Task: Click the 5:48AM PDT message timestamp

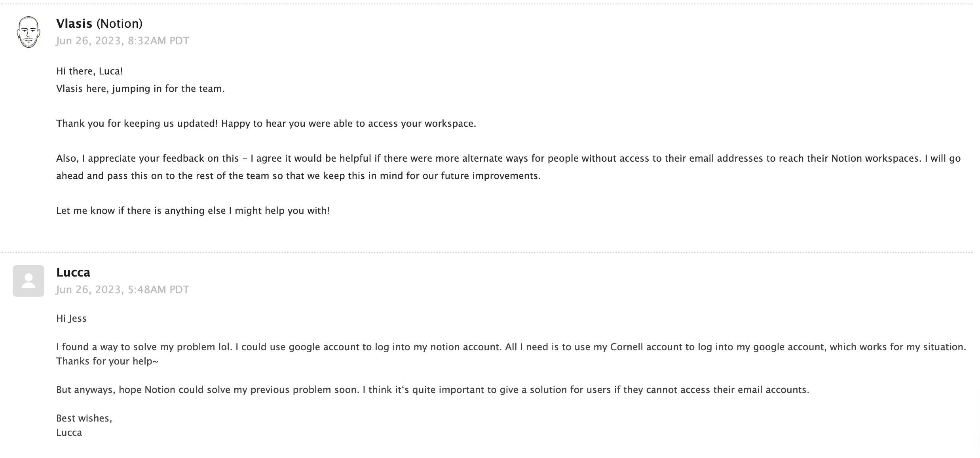Action: coord(122,290)
